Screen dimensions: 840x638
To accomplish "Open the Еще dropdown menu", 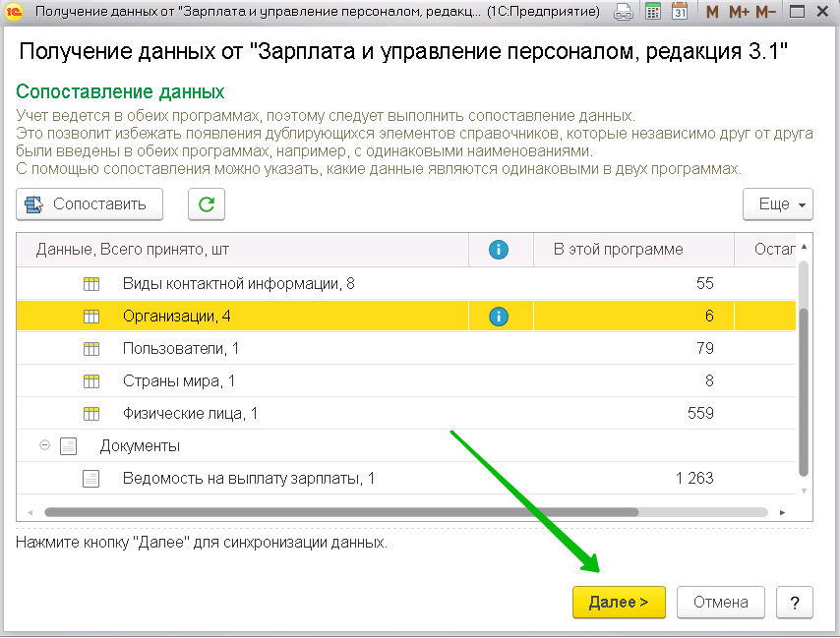I will [x=778, y=203].
